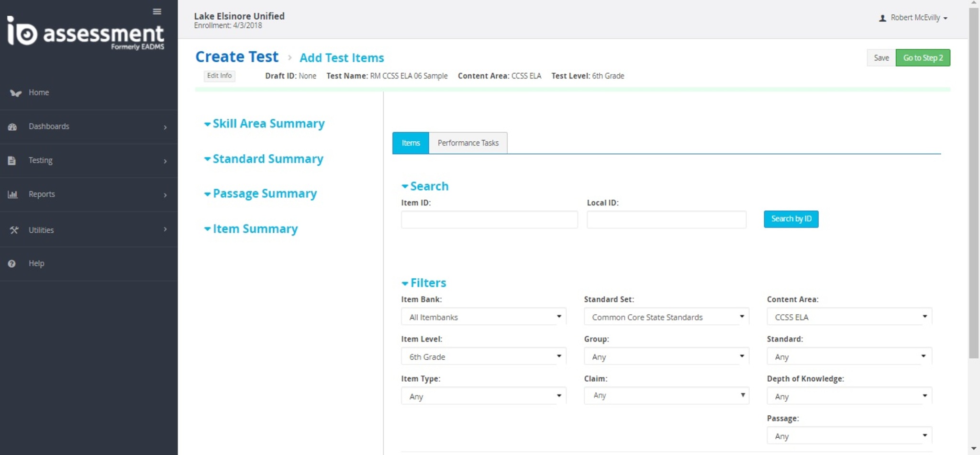Click the Utilities tools icon
This screenshot has height=455, width=980.
(x=14, y=230)
